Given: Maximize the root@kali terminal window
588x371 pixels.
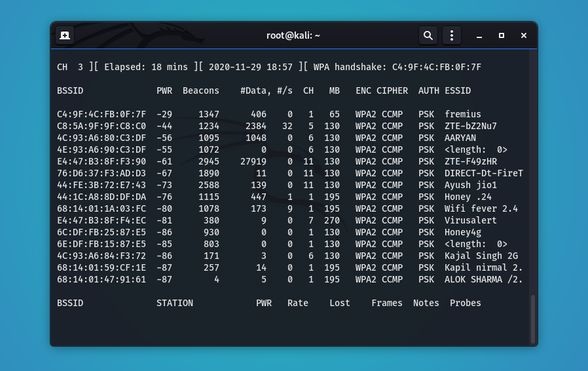Looking at the screenshot, I should click(x=502, y=35).
